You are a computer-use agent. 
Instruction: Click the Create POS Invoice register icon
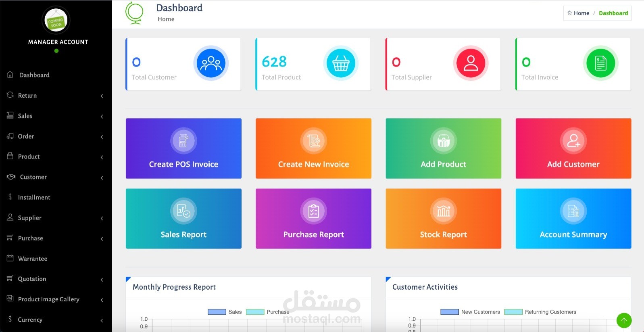[183, 140]
